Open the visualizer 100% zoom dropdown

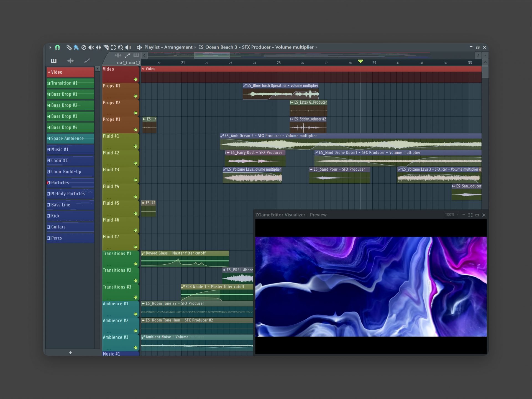pyautogui.click(x=451, y=215)
